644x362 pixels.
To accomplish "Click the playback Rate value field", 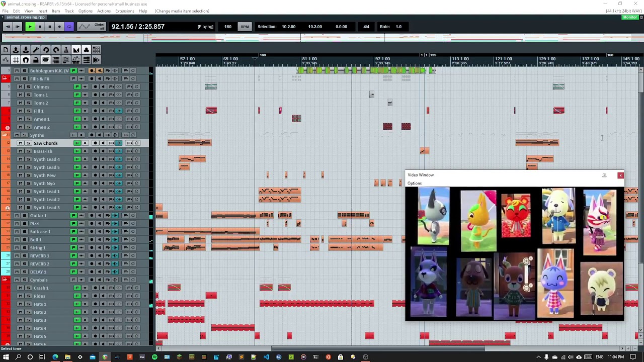I will 398,27.
